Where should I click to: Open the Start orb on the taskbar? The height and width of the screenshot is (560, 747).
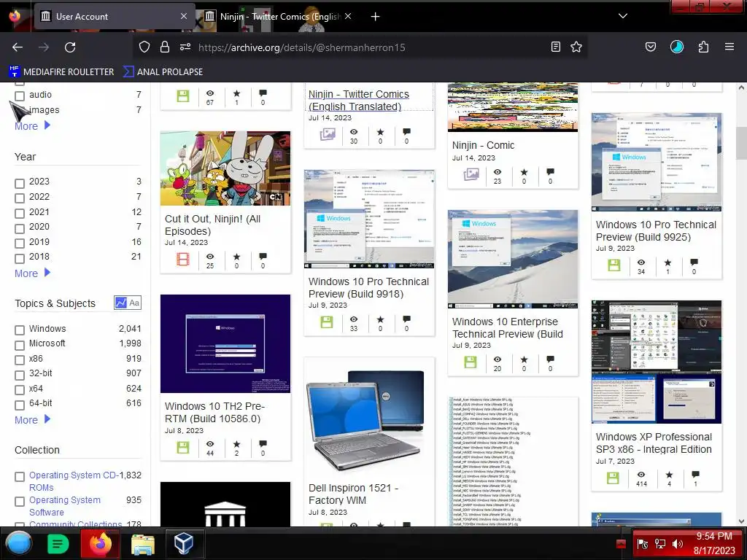(19, 543)
